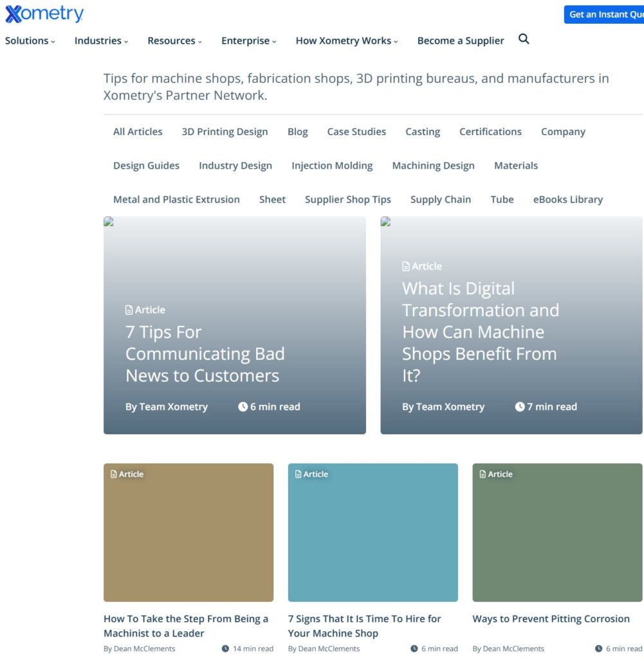Expand the How Xometry Works menu

coord(347,41)
